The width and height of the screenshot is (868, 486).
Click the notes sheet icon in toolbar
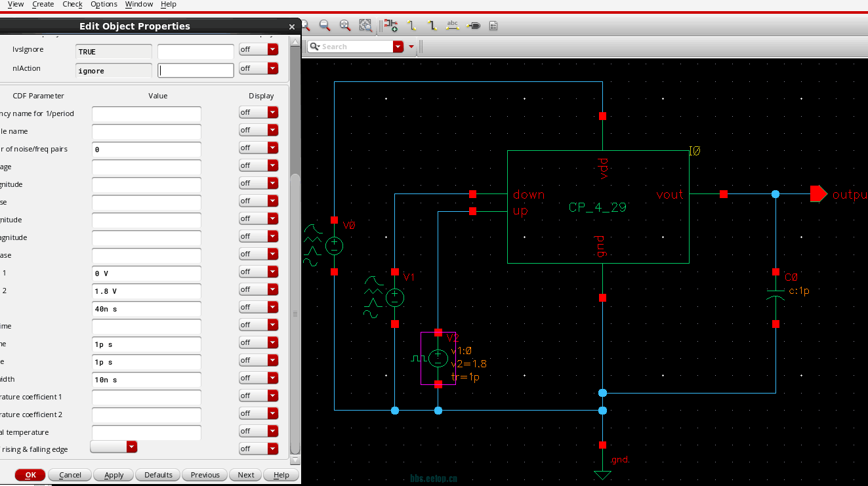click(493, 26)
